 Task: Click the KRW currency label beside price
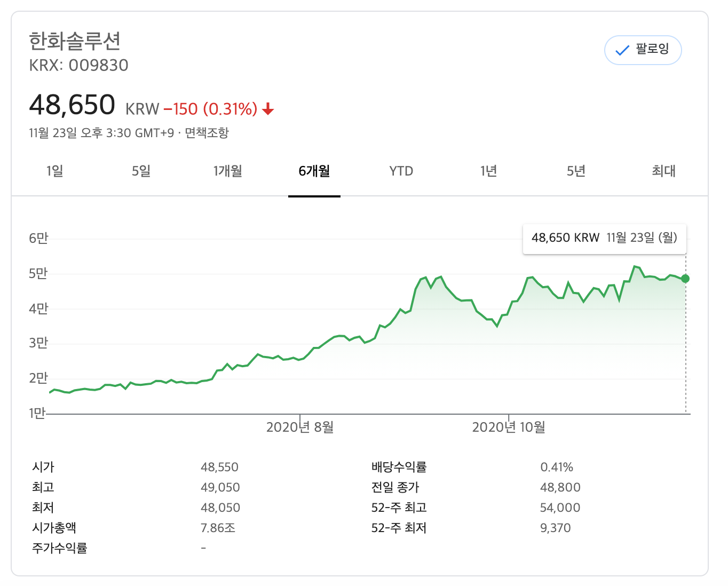pos(143,109)
